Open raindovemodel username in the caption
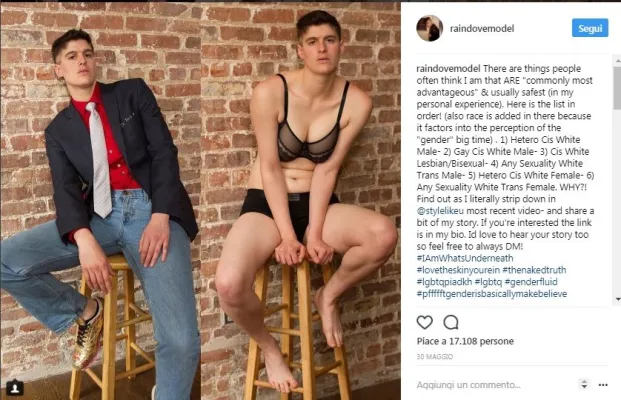This screenshot has width=621, height=400. [448, 69]
